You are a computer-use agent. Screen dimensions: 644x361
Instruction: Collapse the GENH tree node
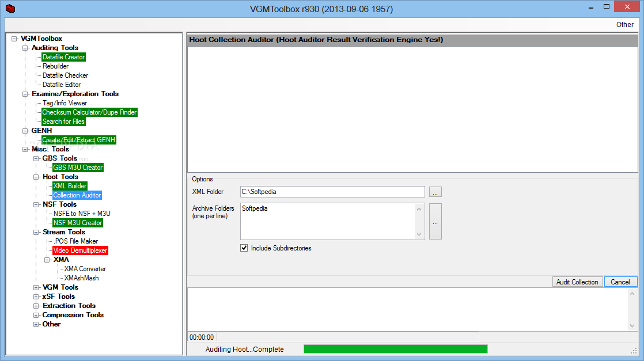click(x=25, y=131)
